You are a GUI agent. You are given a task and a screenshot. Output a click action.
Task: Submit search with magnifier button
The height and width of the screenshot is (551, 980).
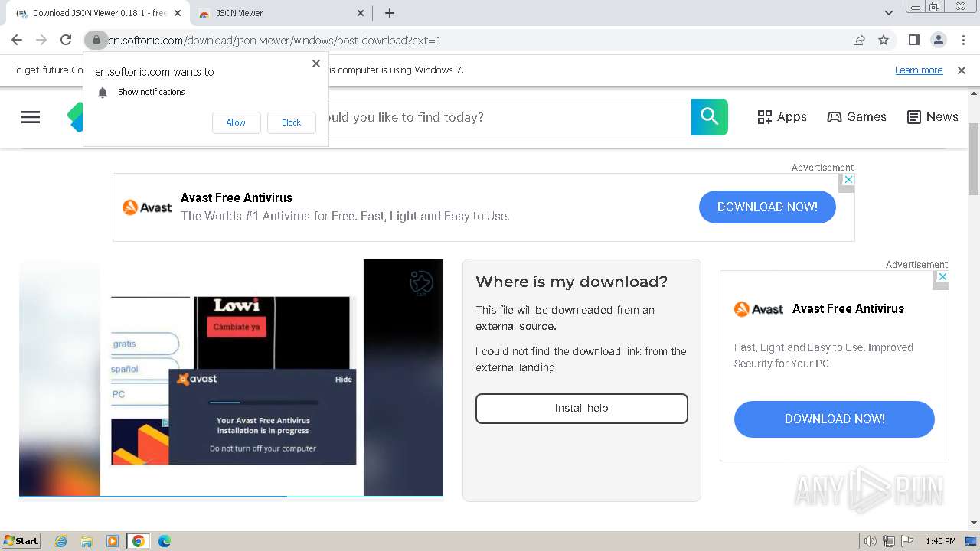coord(710,117)
